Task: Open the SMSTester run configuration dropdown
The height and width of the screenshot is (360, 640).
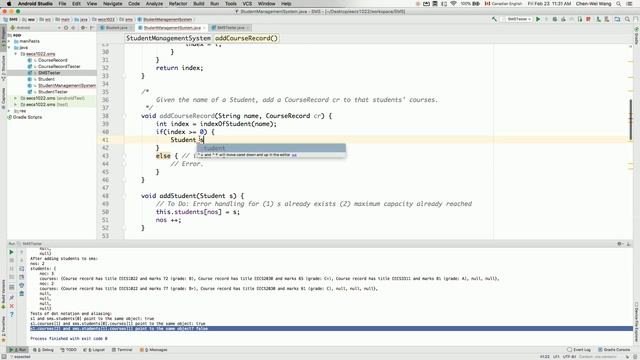Action: pos(519,19)
